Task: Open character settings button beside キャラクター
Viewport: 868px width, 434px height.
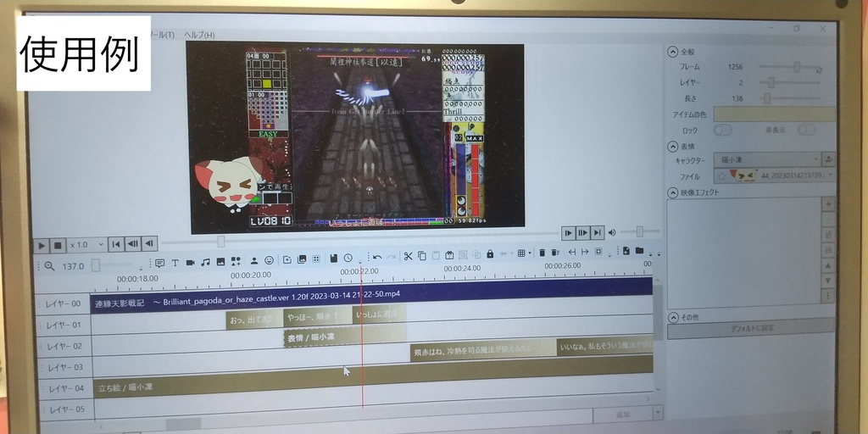Action: tap(829, 159)
